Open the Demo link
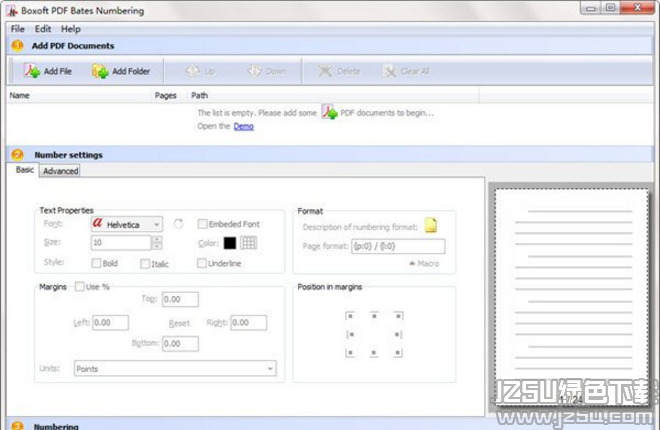The height and width of the screenshot is (430, 660). (244, 126)
